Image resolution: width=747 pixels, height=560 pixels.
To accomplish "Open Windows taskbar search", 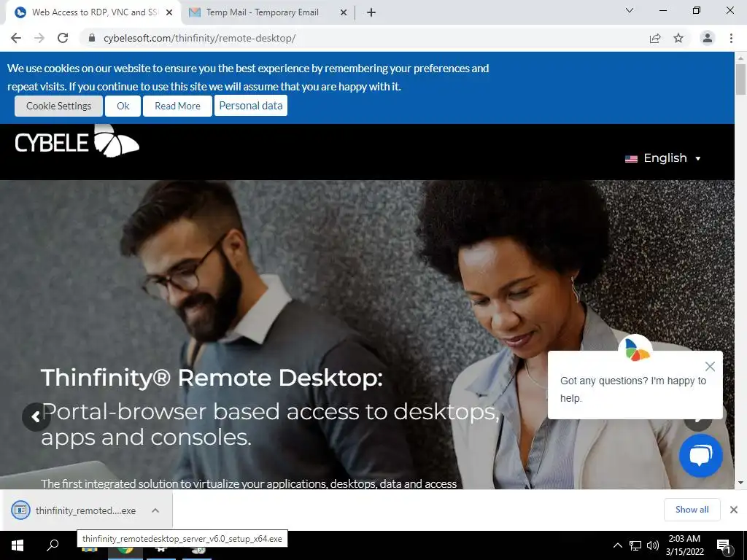I will pyautogui.click(x=53, y=545).
